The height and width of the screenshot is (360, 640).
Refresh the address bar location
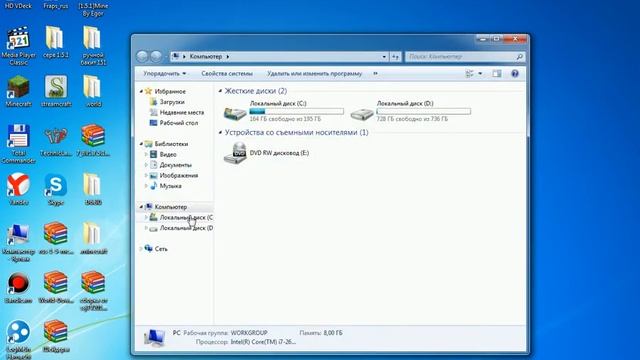point(395,57)
